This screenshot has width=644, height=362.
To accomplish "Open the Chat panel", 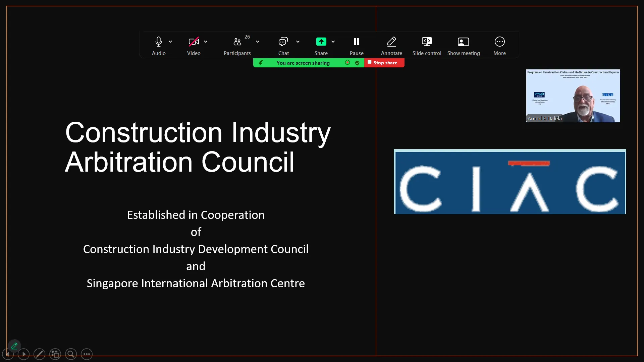I will coord(283,46).
